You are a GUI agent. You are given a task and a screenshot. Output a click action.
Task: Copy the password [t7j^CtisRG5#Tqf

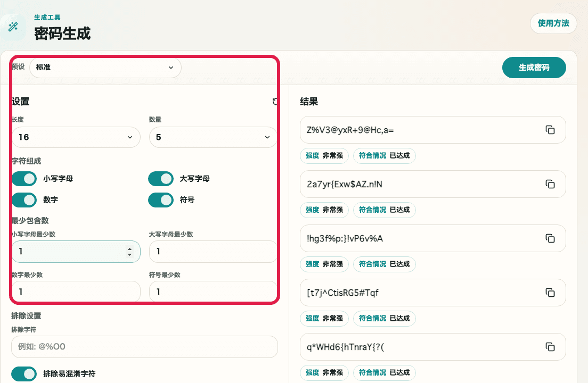[550, 293]
